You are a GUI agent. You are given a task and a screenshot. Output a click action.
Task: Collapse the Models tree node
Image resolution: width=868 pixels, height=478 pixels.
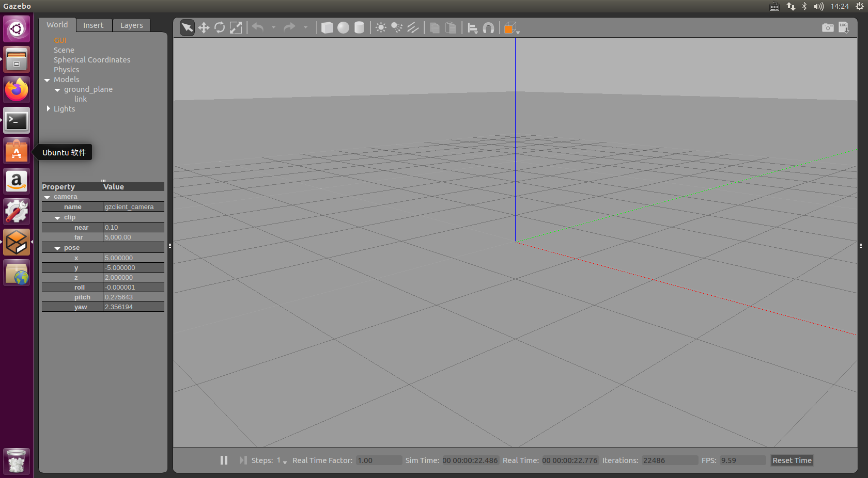click(x=47, y=80)
